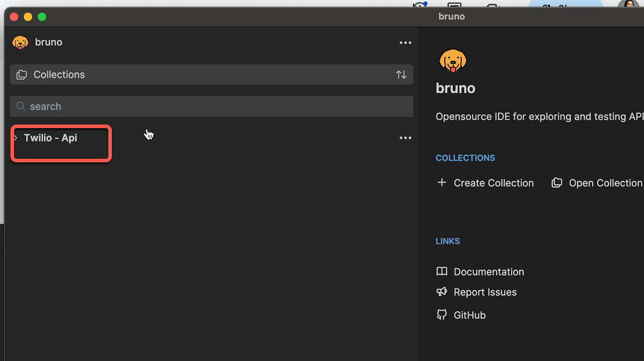Minimize the window with the yellow button
Image resolution: width=644 pixels, height=361 pixels.
pyautogui.click(x=28, y=17)
